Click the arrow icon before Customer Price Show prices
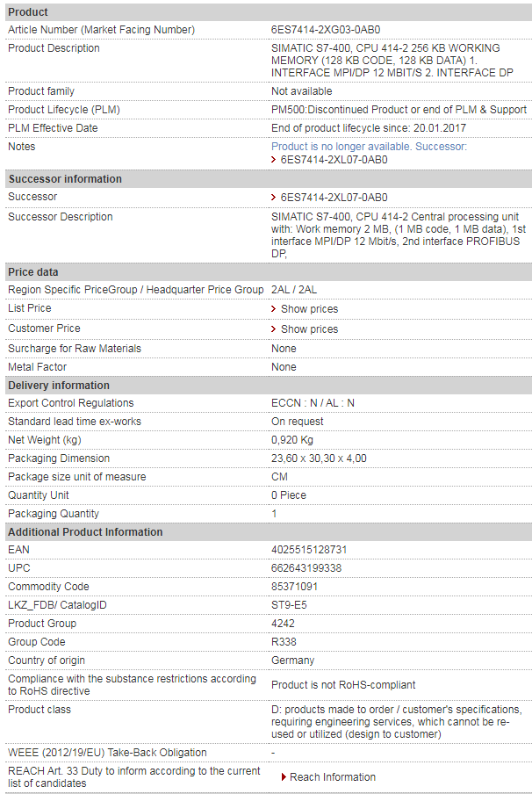532x794 pixels. (275, 328)
